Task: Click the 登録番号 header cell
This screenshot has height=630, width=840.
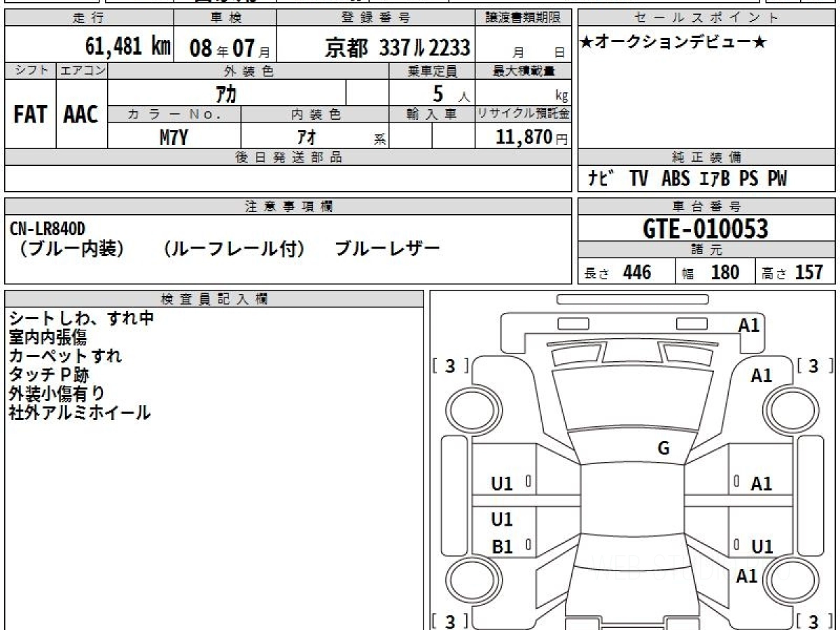Action: [x=376, y=18]
